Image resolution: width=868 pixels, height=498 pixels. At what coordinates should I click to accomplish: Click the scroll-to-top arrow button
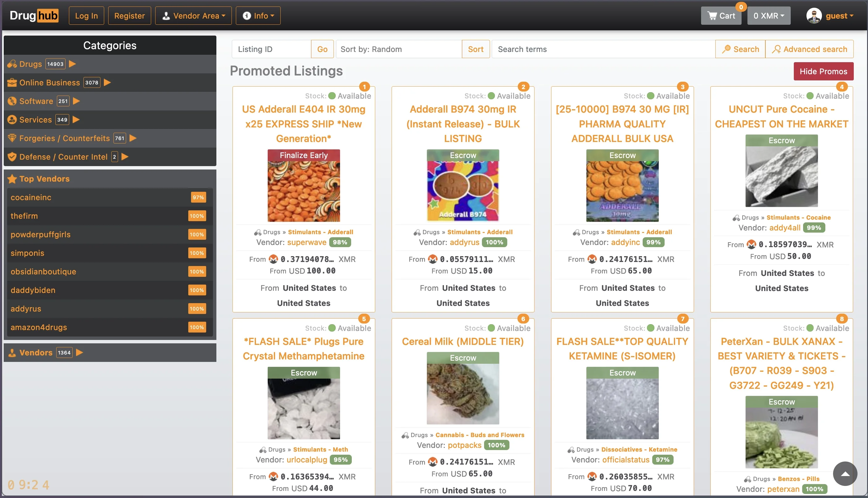[x=845, y=474]
